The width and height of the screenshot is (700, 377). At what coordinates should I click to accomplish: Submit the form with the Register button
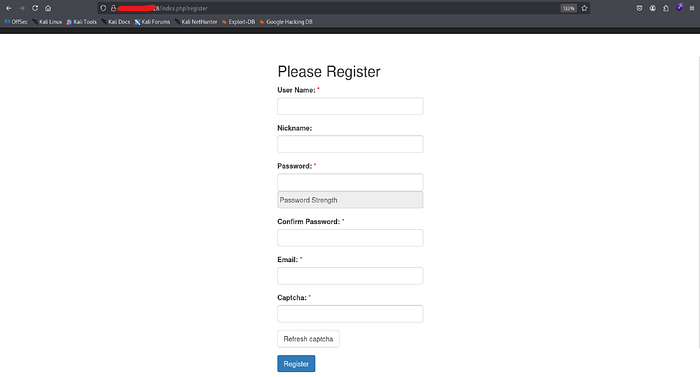[296, 364]
